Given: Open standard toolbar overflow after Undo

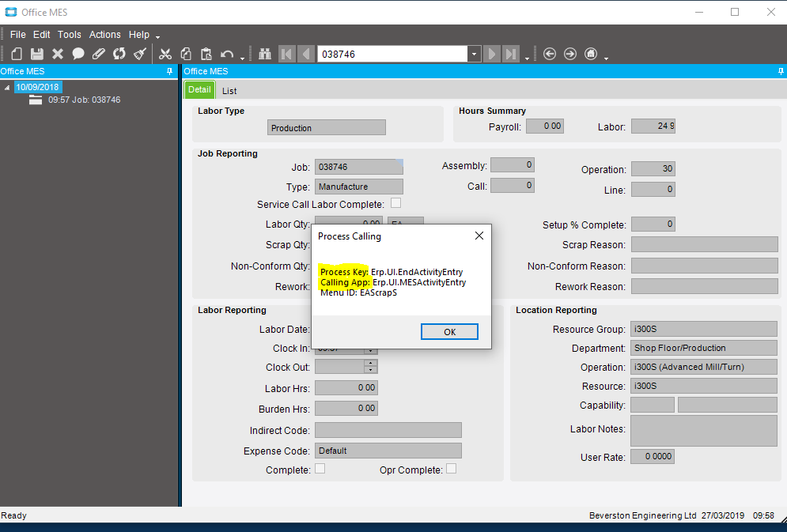Looking at the screenshot, I should (x=242, y=58).
